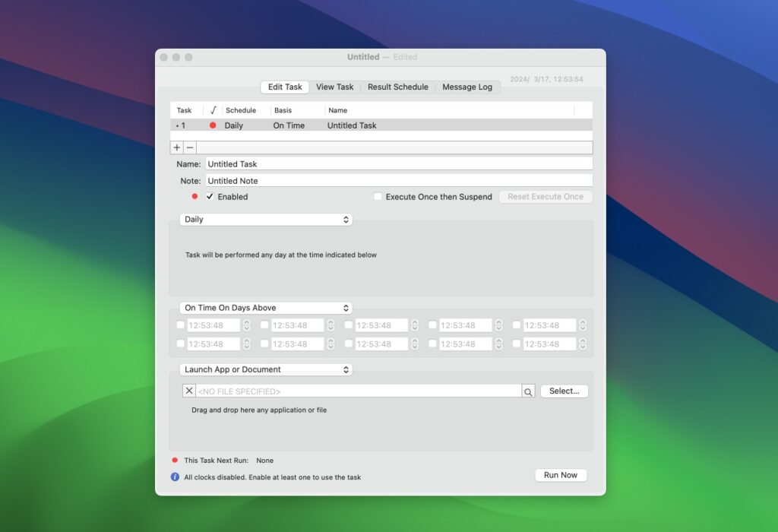
Task: Open the Launch App or Document dropdown
Action: (265, 369)
